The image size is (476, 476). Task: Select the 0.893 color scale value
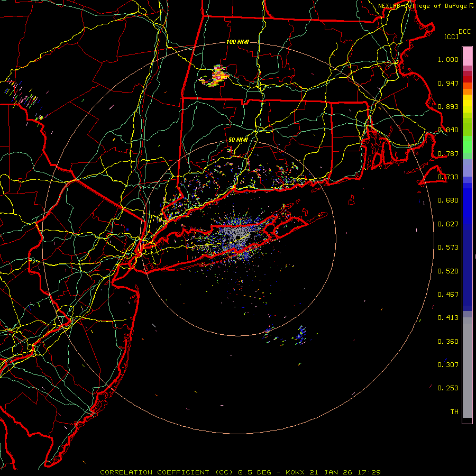(448, 106)
